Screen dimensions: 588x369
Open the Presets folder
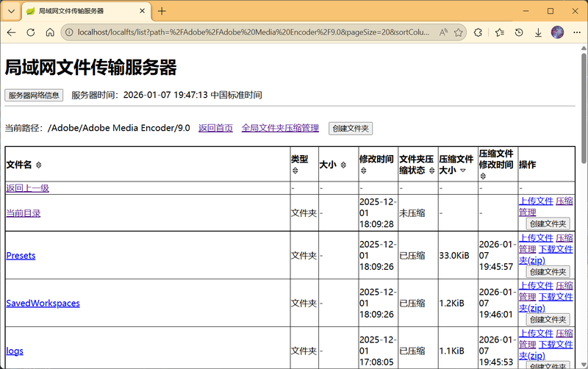pyautogui.click(x=21, y=256)
